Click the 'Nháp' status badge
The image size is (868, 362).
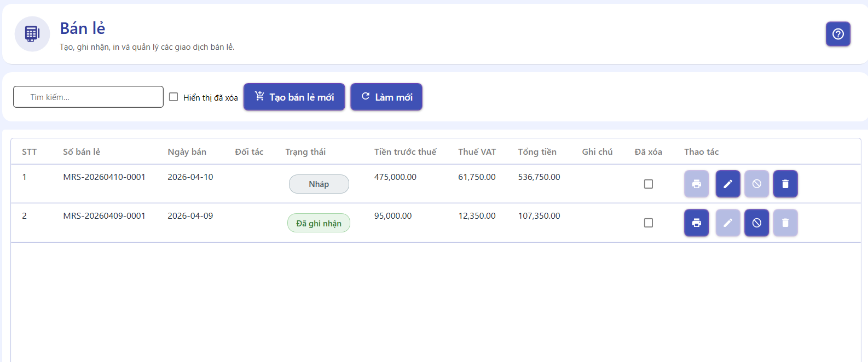pos(319,184)
